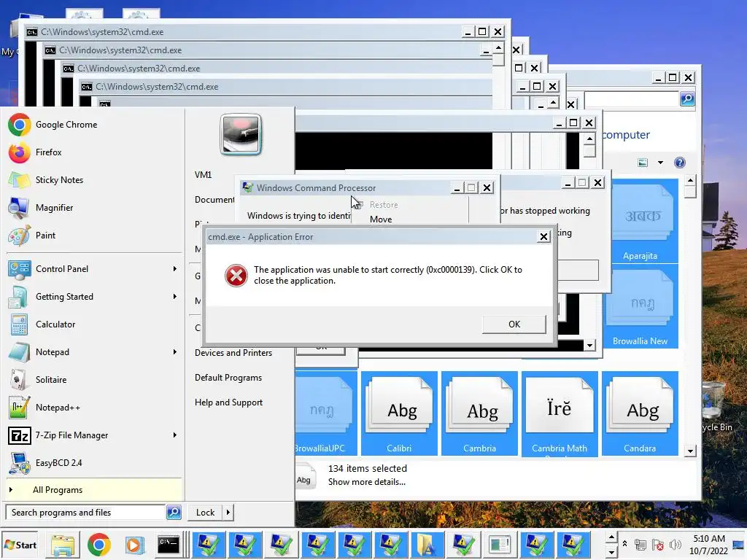Select the Cambria font thumbnail
747x560 pixels.
pyautogui.click(x=480, y=413)
